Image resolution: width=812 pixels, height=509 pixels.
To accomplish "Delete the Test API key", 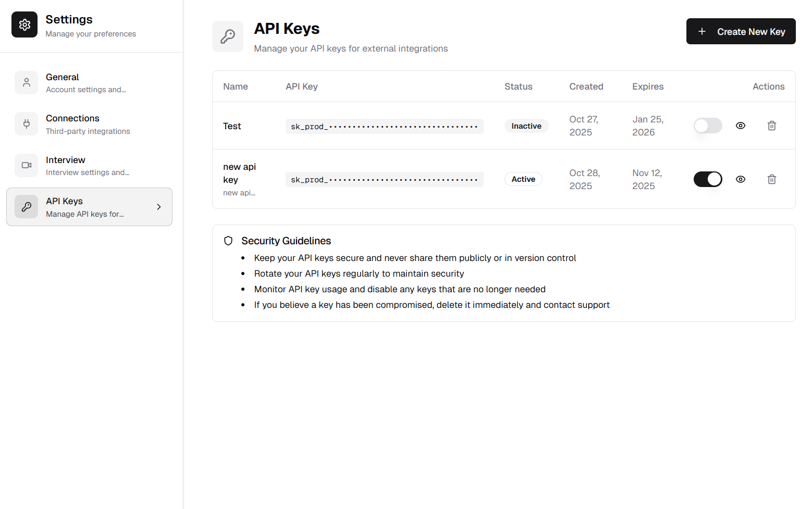I will [x=772, y=126].
